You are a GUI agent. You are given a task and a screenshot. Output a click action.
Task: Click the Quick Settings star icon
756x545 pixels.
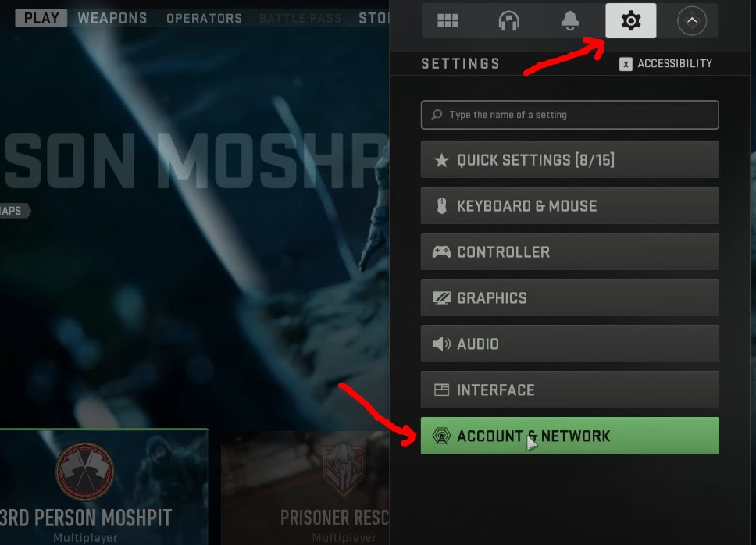pyautogui.click(x=441, y=160)
